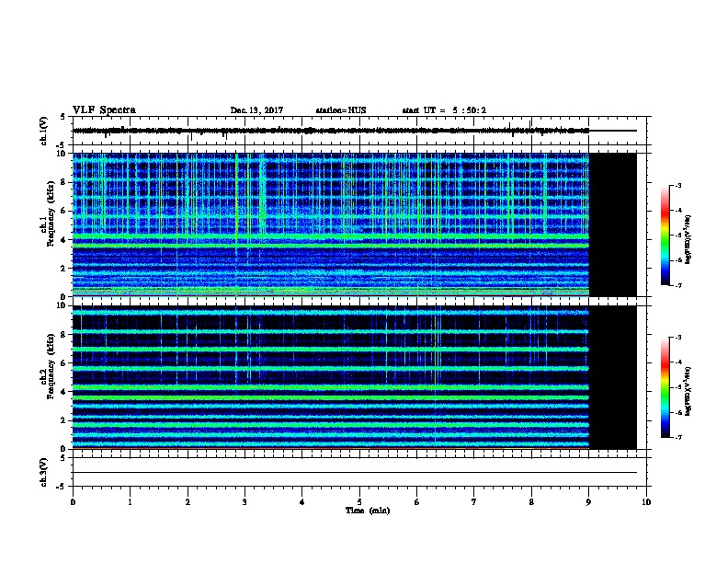The width and height of the screenshot is (728, 563).
Task: Click the "10" kHz tick on ch.1 frequency axis
Action: coord(63,154)
